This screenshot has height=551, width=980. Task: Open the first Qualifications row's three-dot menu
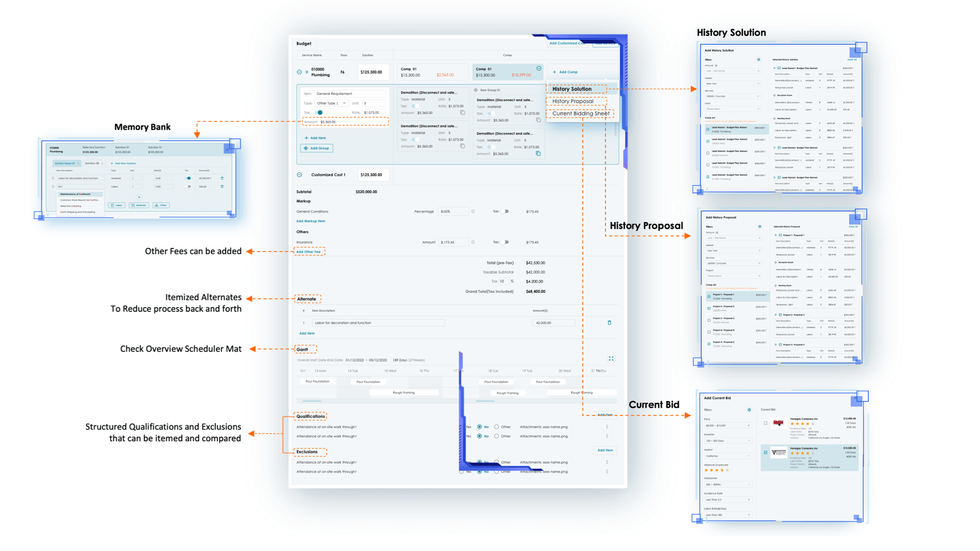point(607,427)
